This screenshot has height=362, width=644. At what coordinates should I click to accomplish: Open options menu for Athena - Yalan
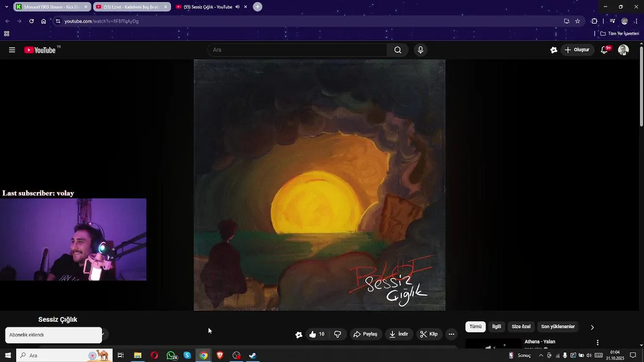tap(598, 342)
